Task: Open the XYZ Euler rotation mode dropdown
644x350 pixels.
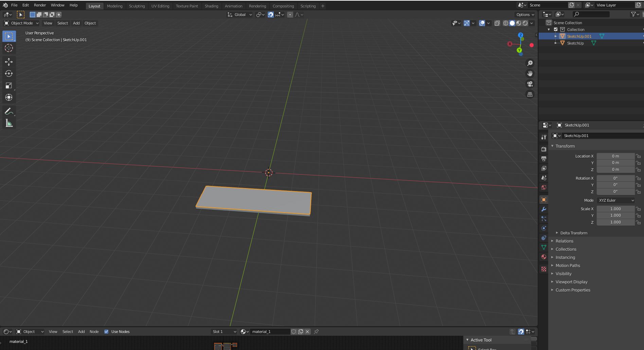Action: click(x=616, y=200)
